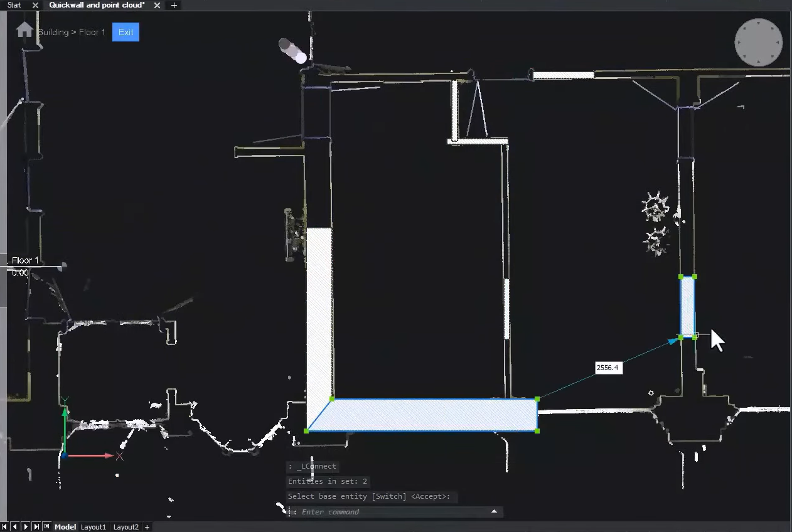Click the blue Exit button
The width and height of the screenshot is (792, 532).
[x=125, y=32]
